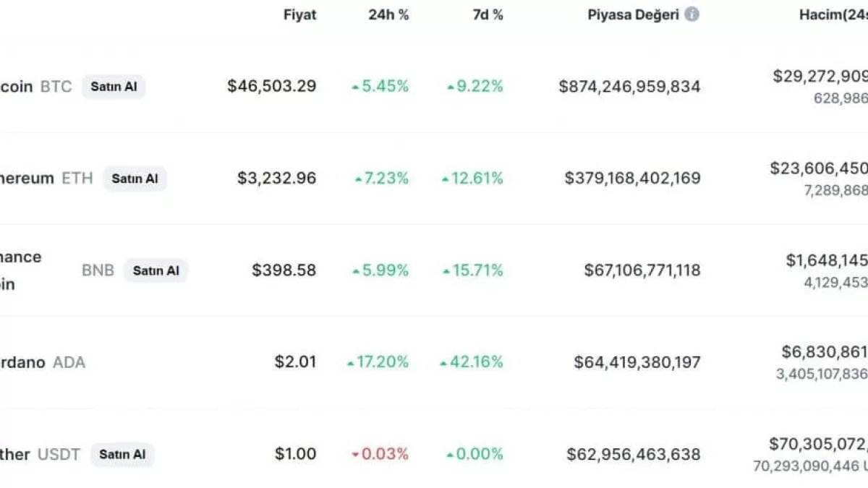The width and height of the screenshot is (868, 488).
Task: Click Cardano 24h change 17.20%
Action: (x=378, y=363)
